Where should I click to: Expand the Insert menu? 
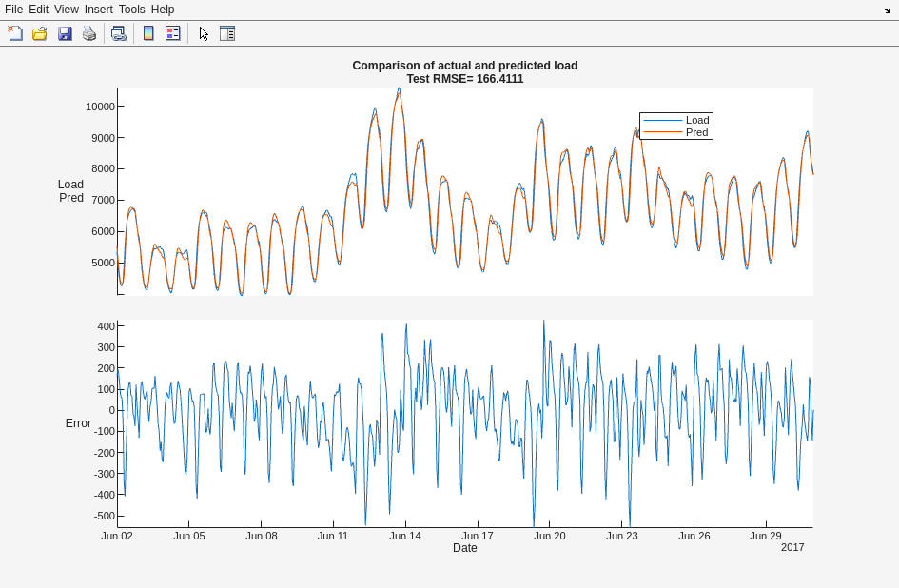pyautogui.click(x=99, y=10)
